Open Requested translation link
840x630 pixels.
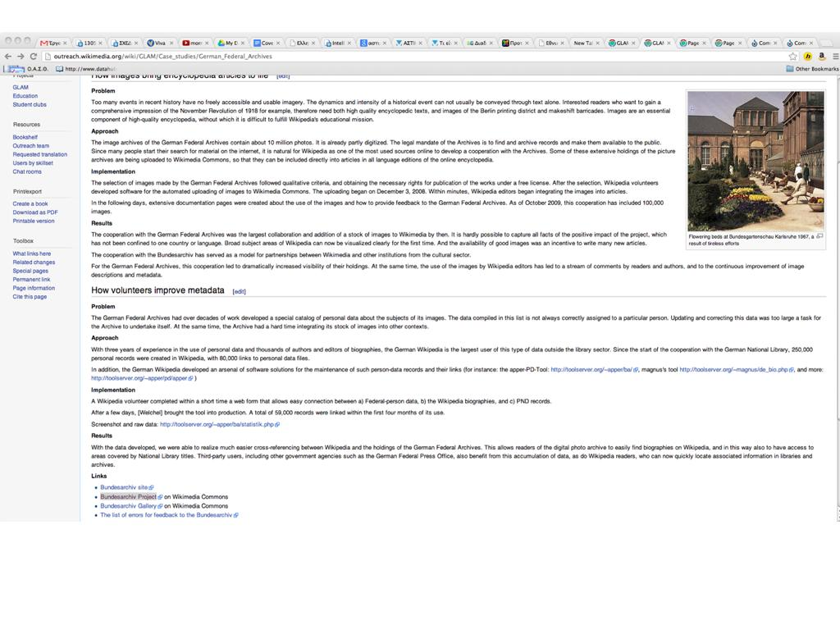click(39, 154)
